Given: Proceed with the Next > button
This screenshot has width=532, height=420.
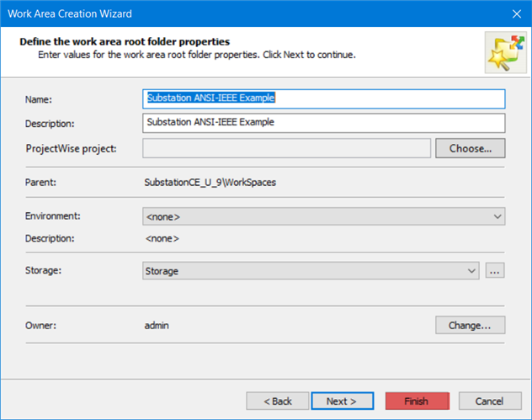Looking at the screenshot, I should pyautogui.click(x=343, y=401).
